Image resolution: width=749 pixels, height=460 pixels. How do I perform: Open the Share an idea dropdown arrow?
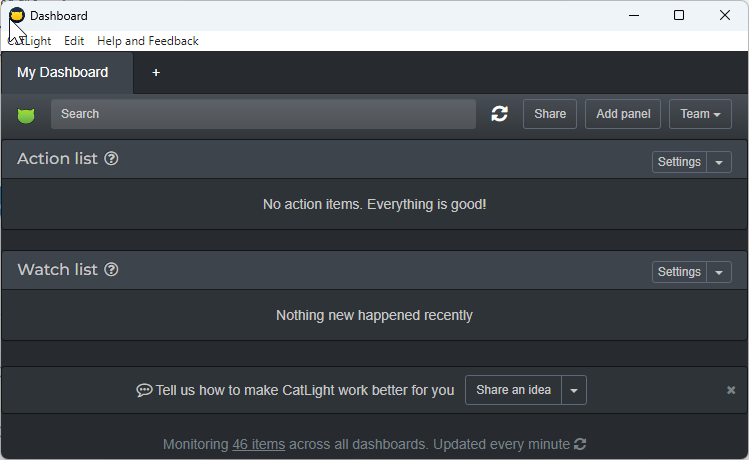pos(573,390)
